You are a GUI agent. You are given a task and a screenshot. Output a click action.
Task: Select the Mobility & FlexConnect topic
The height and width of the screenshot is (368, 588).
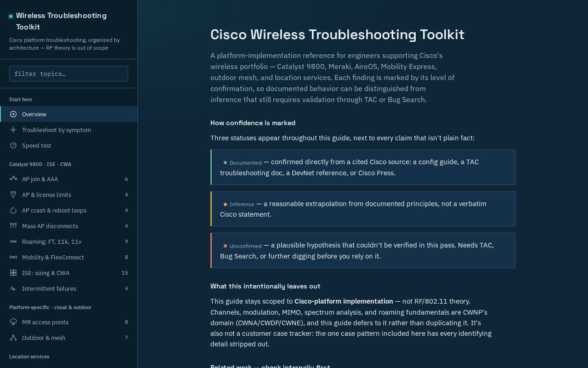(68, 257)
